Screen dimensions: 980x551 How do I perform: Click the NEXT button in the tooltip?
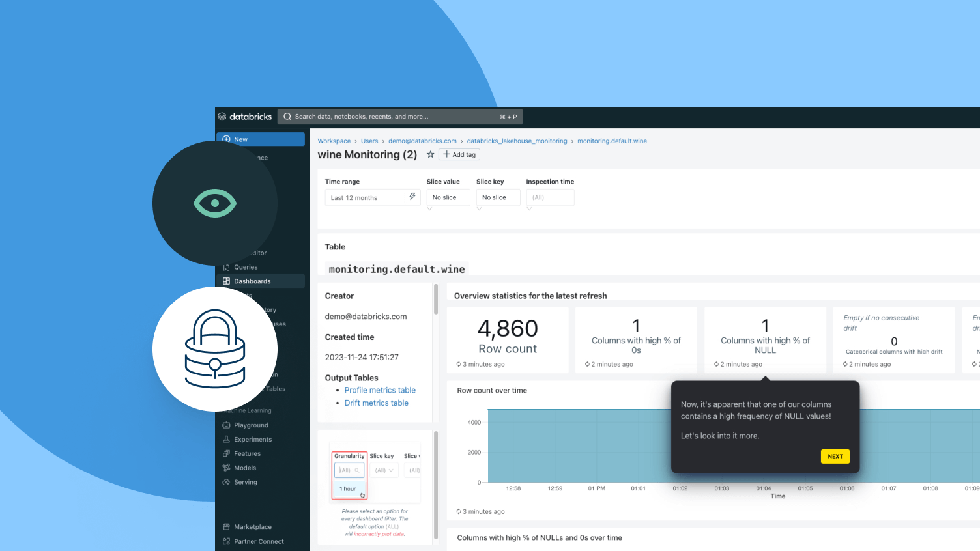[835, 457]
